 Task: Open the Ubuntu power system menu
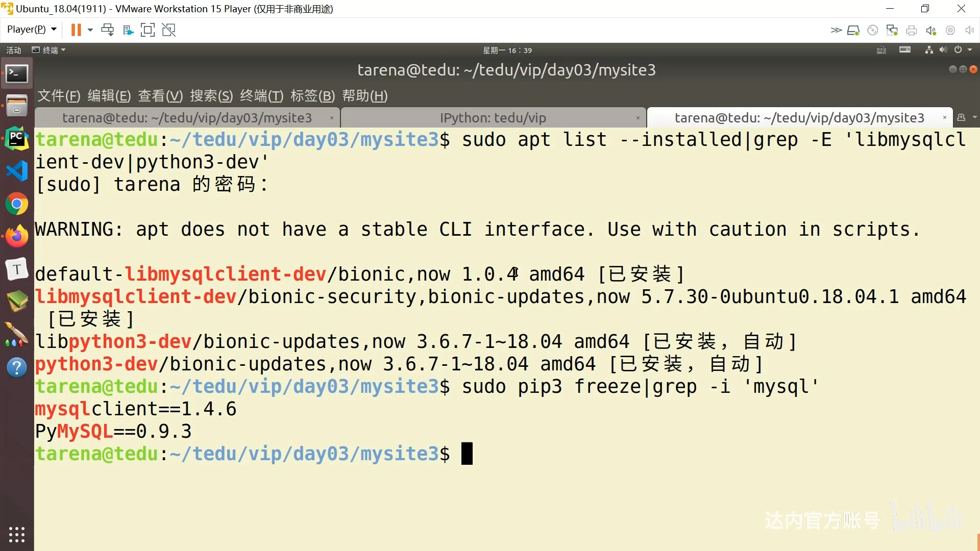click(x=963, y=49)
